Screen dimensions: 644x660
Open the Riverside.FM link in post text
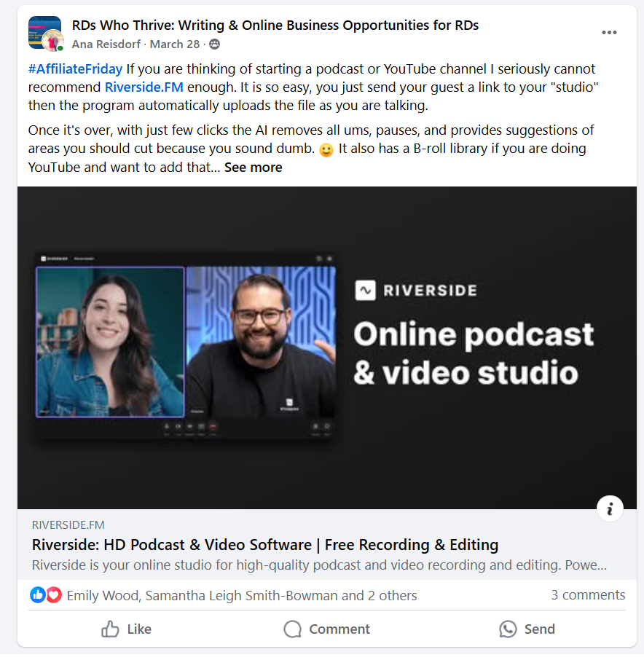pos(144,87)
